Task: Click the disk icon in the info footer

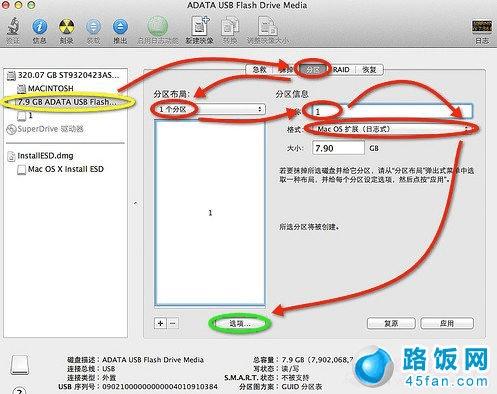Action: 20,364
